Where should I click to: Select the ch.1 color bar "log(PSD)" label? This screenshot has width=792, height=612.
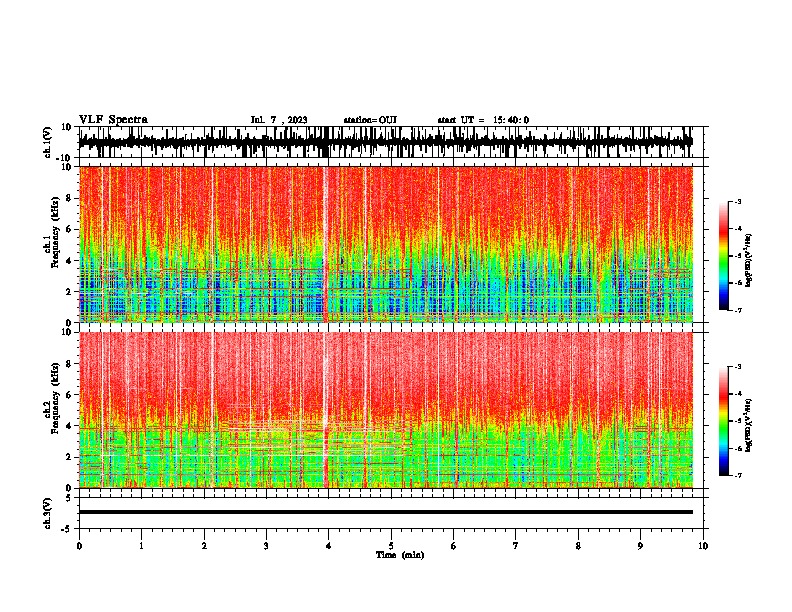click(749, 261)
